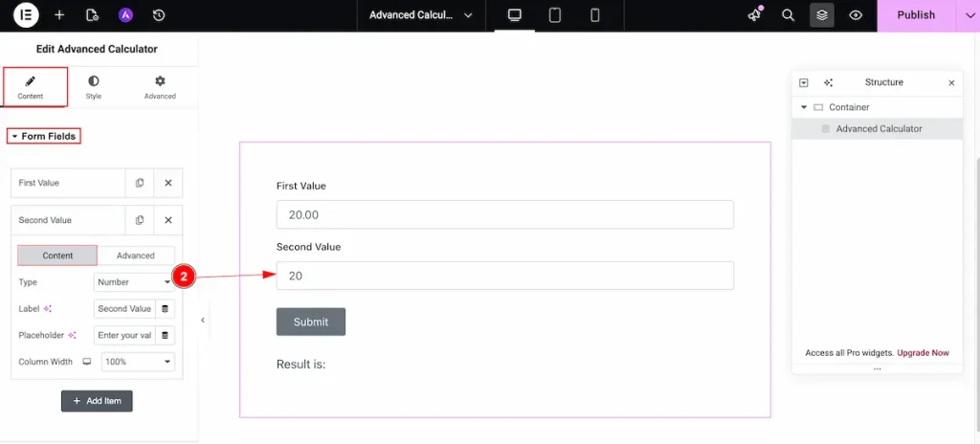The width and height of the screenshot is (980, 444).
Task: Click the Publish button
Action: [916, 15]
